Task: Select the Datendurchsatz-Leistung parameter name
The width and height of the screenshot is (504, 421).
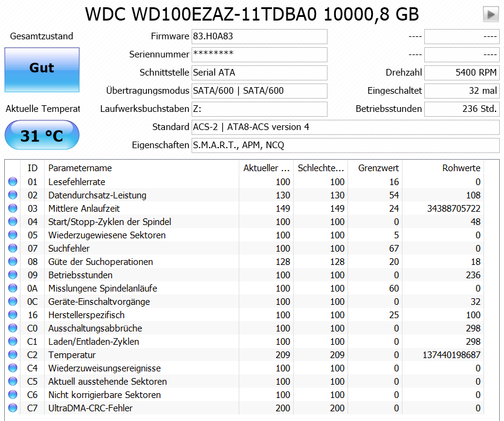Action: (97, 195)
